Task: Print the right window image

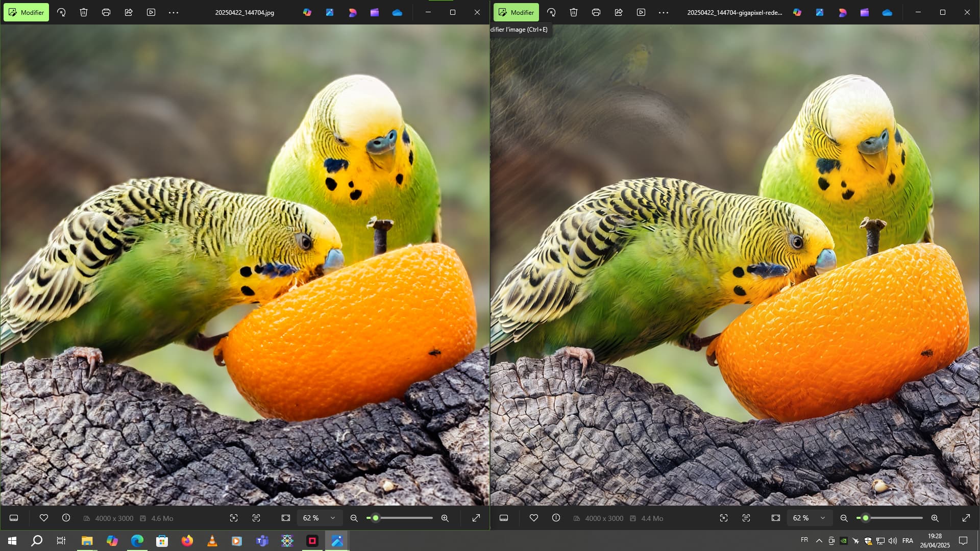Action: [x=596, y=12]
